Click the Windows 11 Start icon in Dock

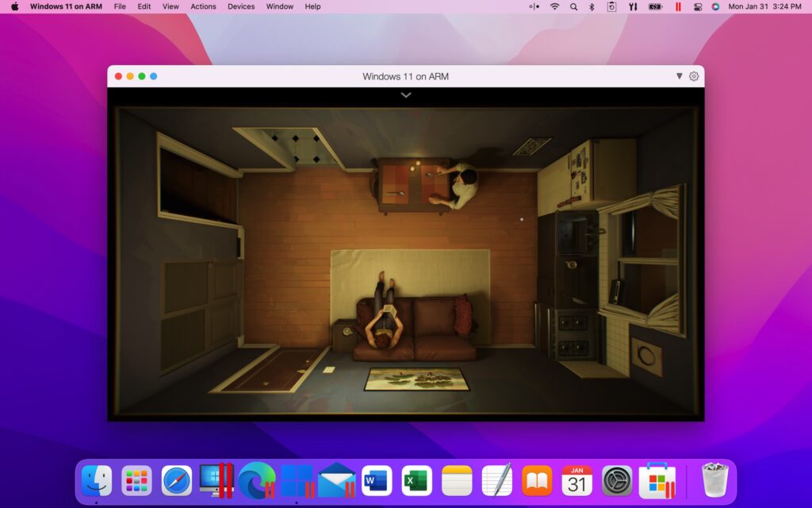[297, 480]
